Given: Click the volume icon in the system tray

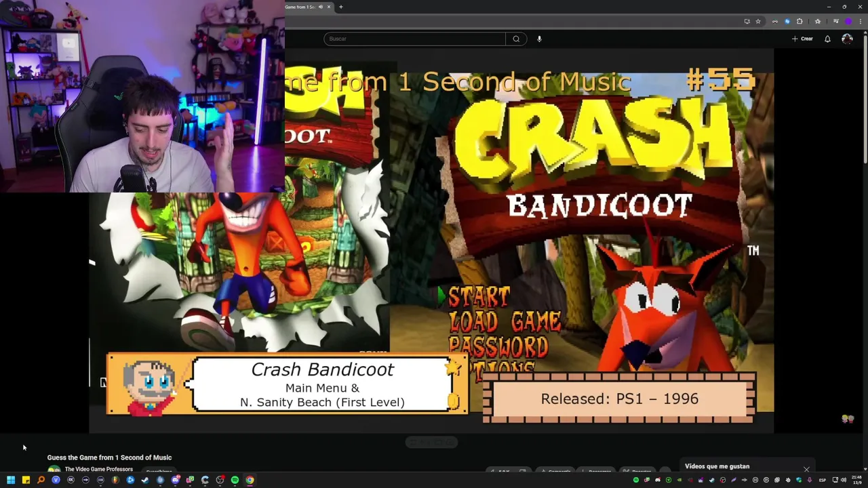Looking at the screenshot, I should tap(844, 480).
